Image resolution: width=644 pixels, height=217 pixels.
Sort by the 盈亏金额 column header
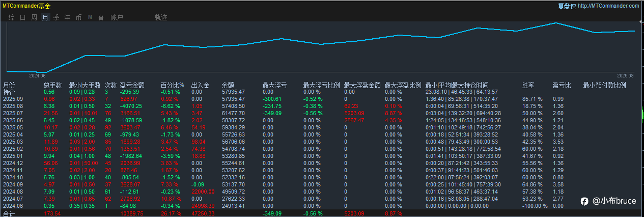132,86
